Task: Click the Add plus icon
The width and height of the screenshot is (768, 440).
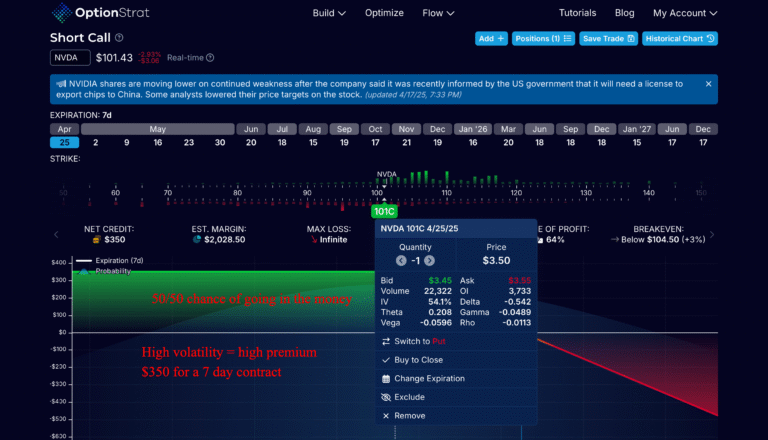Action: click(501, 38)
